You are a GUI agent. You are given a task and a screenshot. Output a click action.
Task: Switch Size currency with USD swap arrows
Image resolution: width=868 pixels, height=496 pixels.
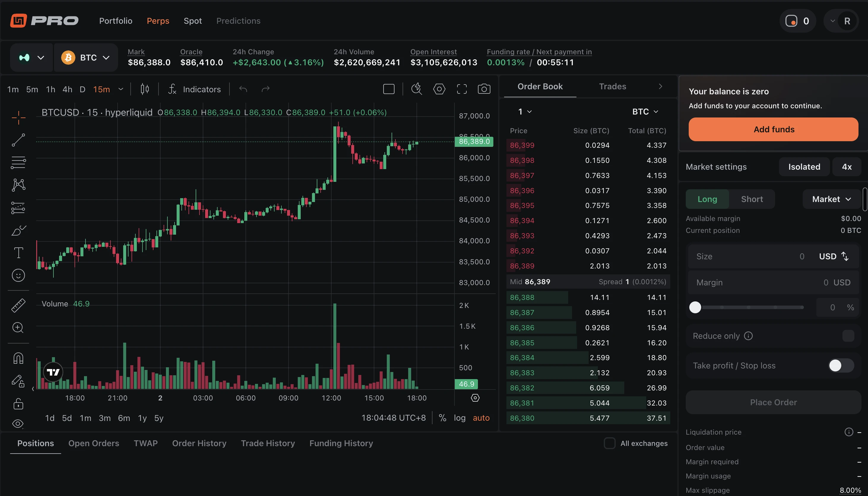pyautogui.click(x=845, y=256)
